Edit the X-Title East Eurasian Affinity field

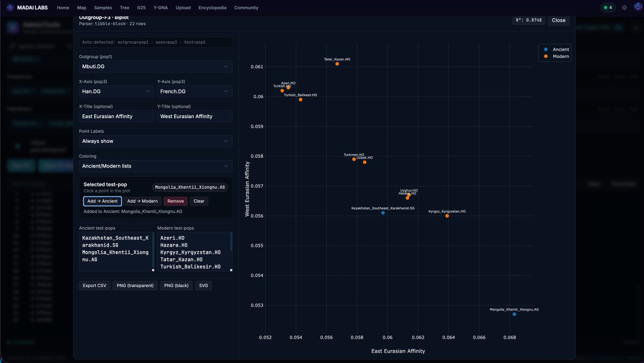point(116,116)
